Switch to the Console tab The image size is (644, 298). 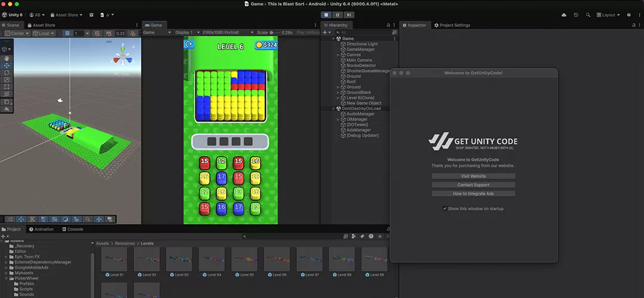click(x=72, y=229)
